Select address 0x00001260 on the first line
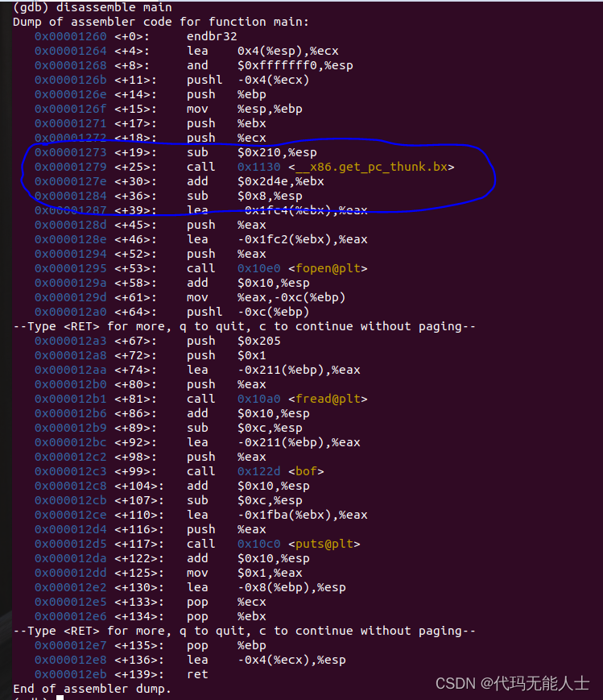603x700 pixels. (x=71, y=36)
